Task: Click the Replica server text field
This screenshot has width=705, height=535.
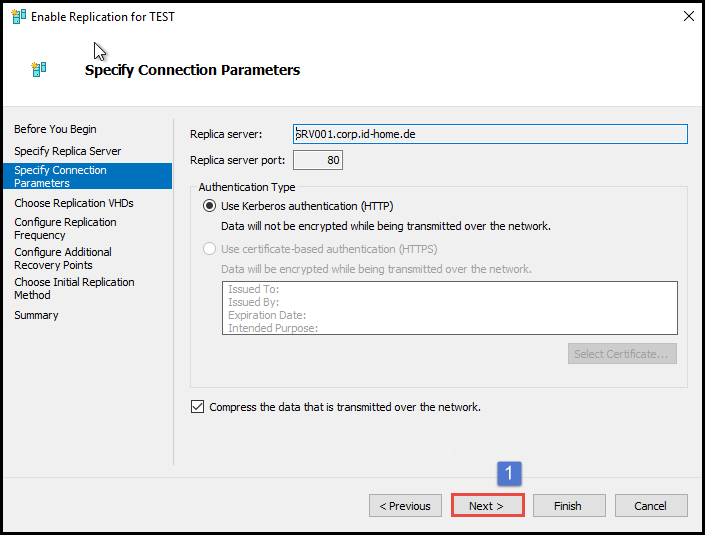Action: (x=490, y=134)
